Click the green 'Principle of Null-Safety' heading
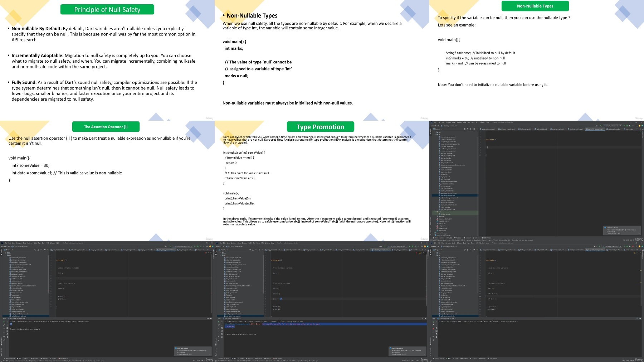644x362 pixels. [107, 10]
